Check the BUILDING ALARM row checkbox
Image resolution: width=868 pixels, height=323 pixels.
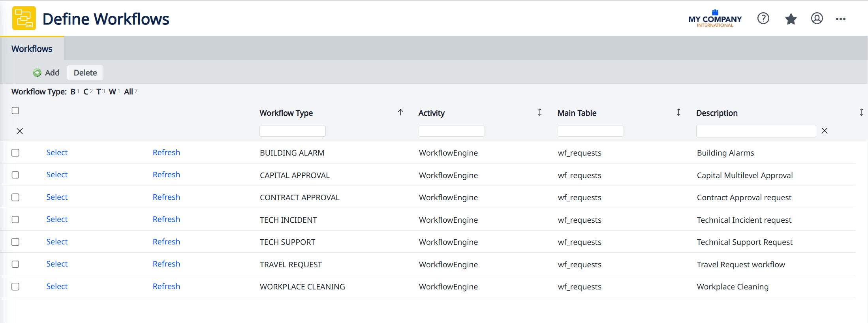(15, 153)
